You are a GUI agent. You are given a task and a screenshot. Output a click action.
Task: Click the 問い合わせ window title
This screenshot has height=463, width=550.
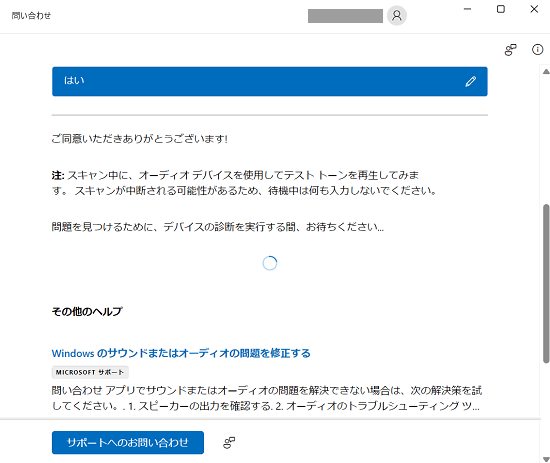(31, 16)
